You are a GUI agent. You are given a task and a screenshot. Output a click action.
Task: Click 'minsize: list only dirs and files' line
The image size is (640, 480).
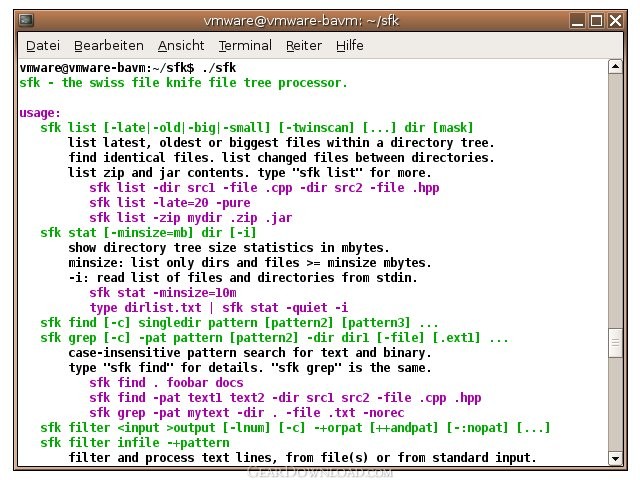(250, 263)
